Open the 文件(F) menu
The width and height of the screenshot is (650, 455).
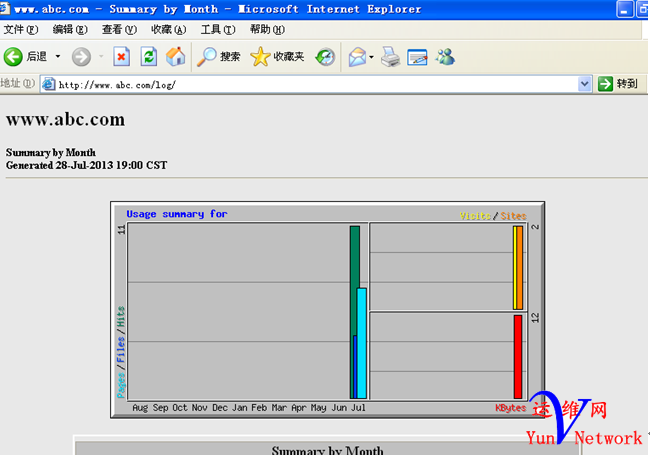[x=21, y=29]
